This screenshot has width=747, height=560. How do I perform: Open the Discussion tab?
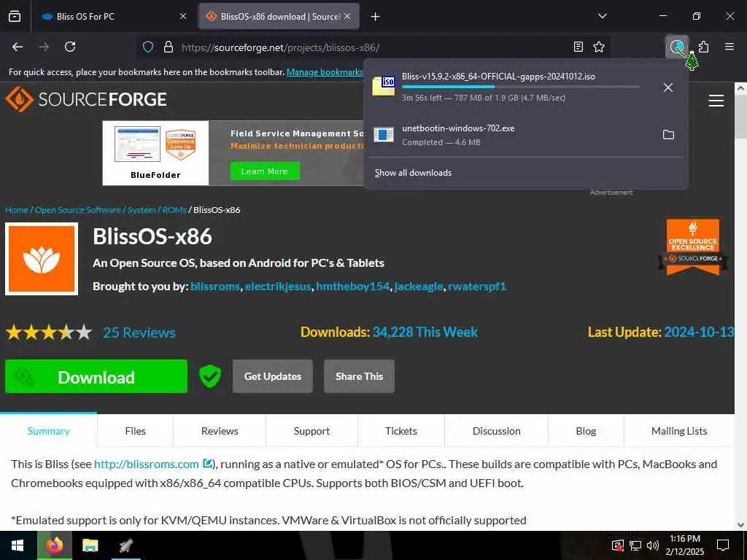point(496,431)
